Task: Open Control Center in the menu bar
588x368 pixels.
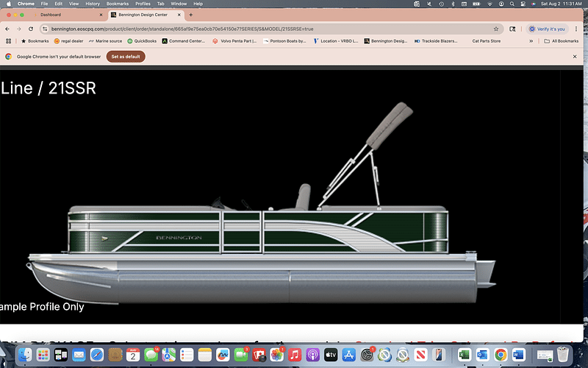Action: (x=523, y=4)
